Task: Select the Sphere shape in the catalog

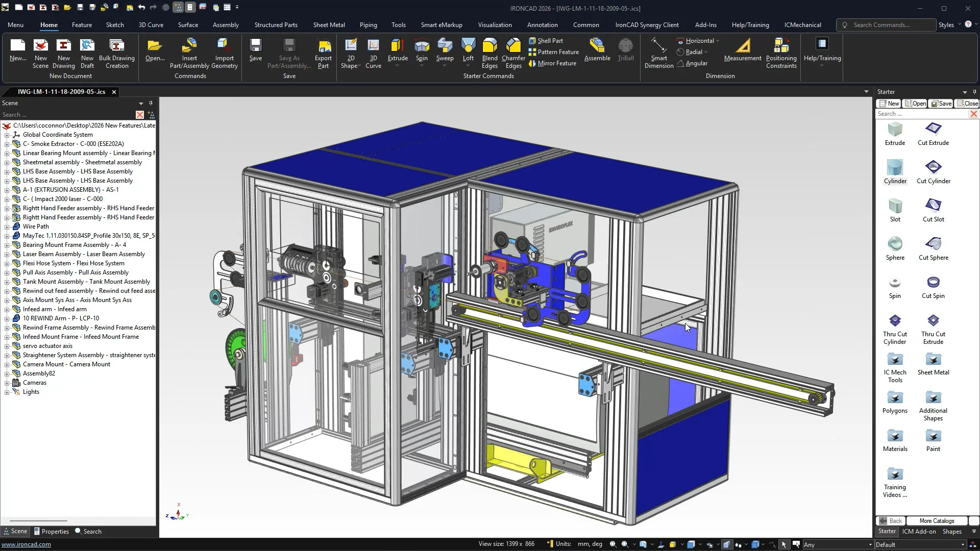Action: point(895,245)
